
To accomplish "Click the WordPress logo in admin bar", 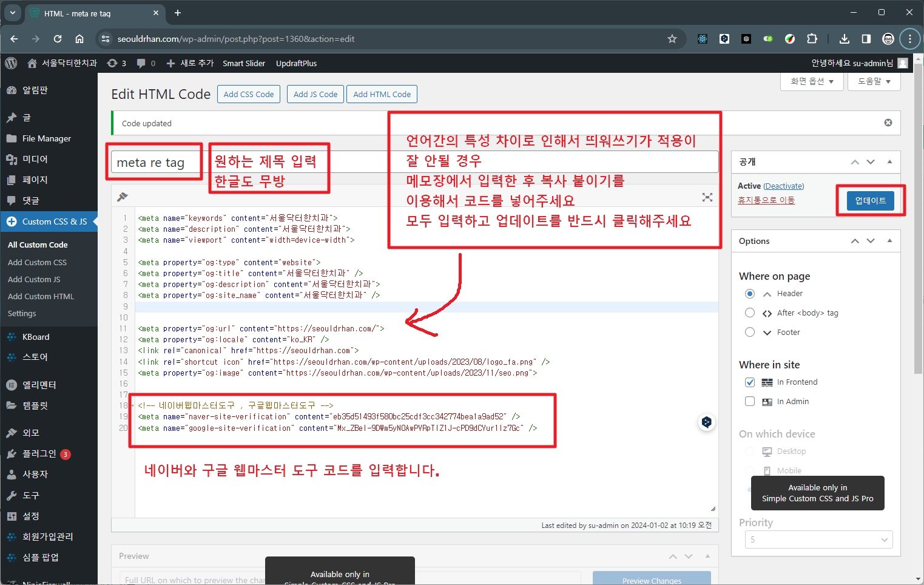I will click(x=11, y=63).
